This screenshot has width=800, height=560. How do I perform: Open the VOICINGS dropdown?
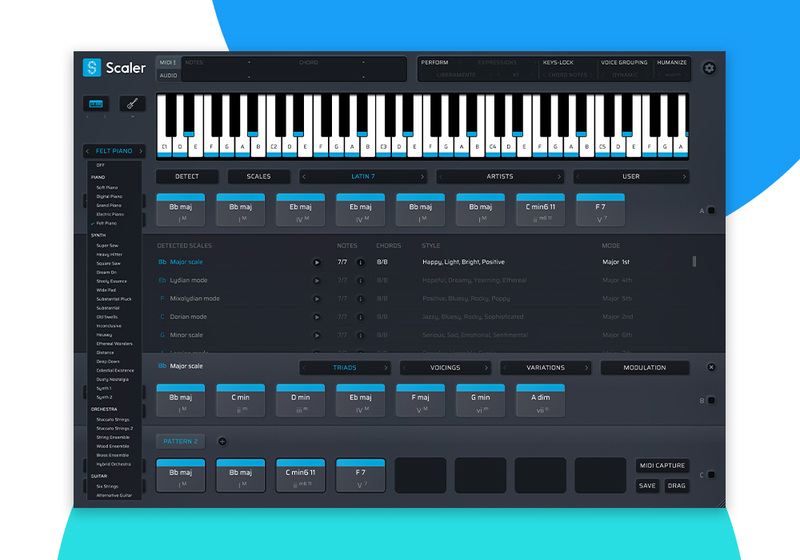click(445, 367)
